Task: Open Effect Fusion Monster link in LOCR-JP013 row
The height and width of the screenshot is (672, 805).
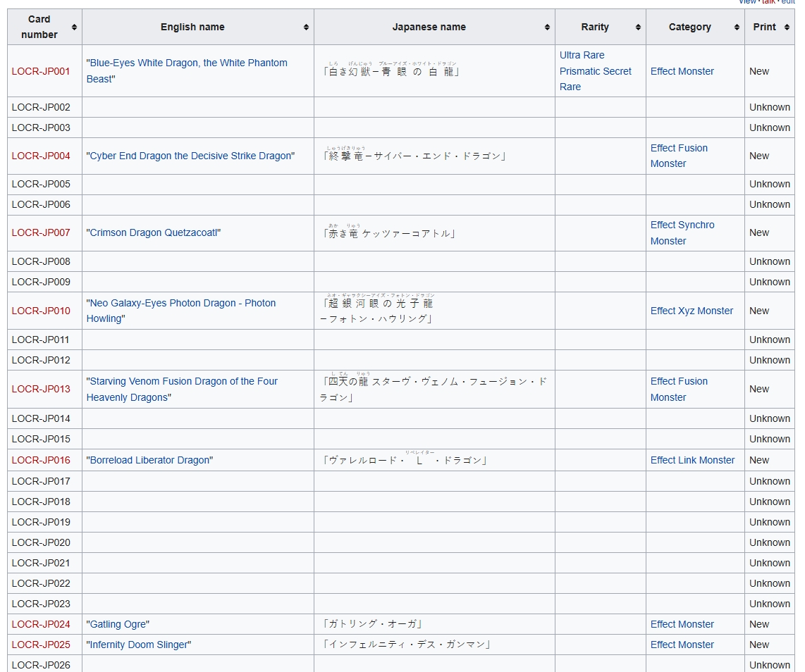Action: point(679,390)
